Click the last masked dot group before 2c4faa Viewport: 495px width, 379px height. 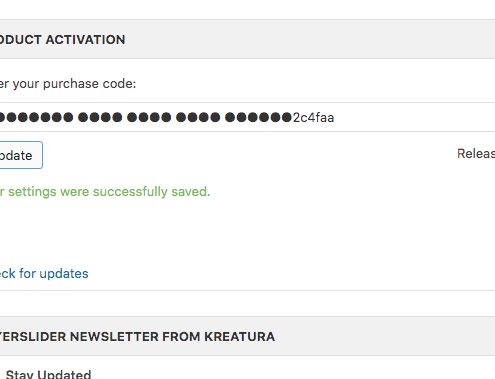click(x=259, y=117)
